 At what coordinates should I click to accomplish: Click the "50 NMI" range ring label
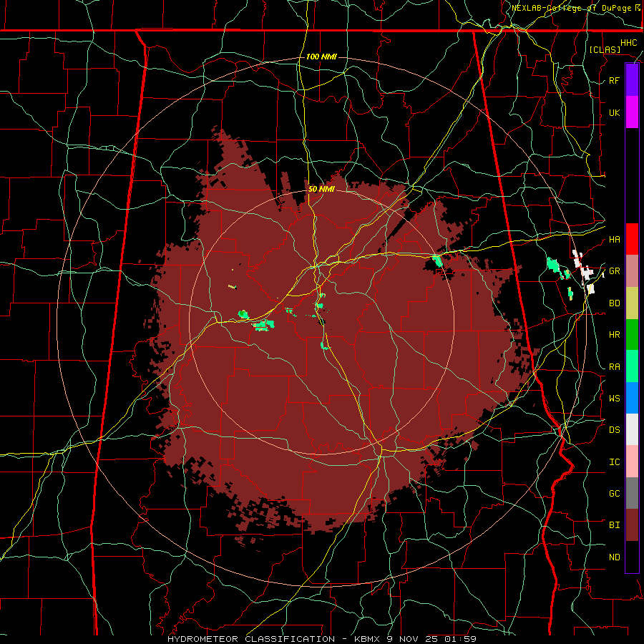(321, 189)
